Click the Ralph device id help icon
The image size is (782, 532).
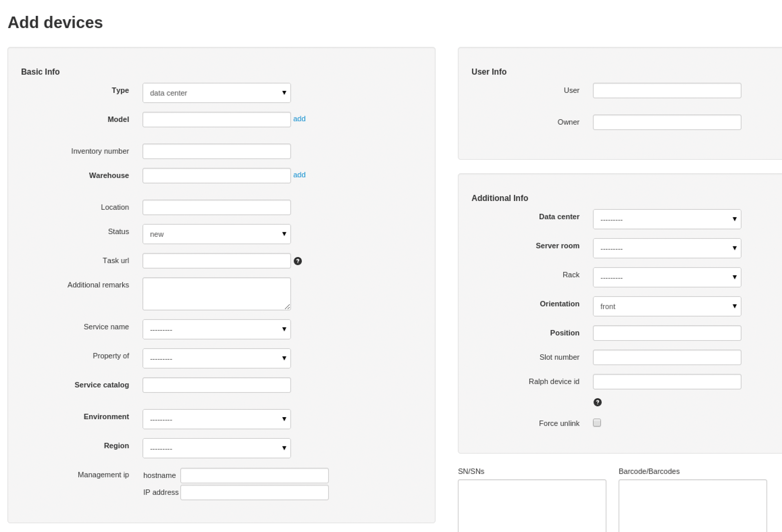pyautogui.click(x=597, y=402)
